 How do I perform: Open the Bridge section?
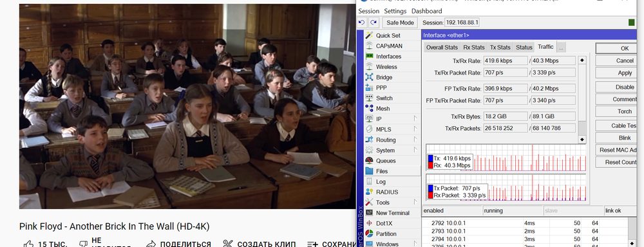coord(384,77)
